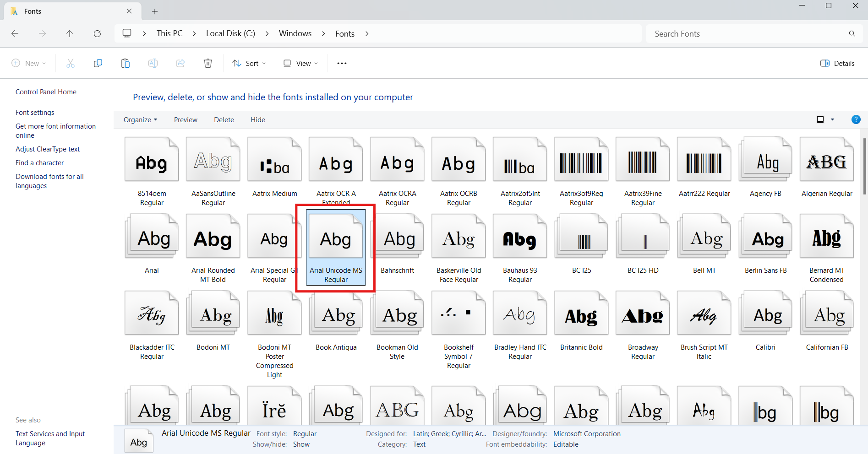
Task: Click the Cut scissors icon in toolbar
Action: (71, 63)
